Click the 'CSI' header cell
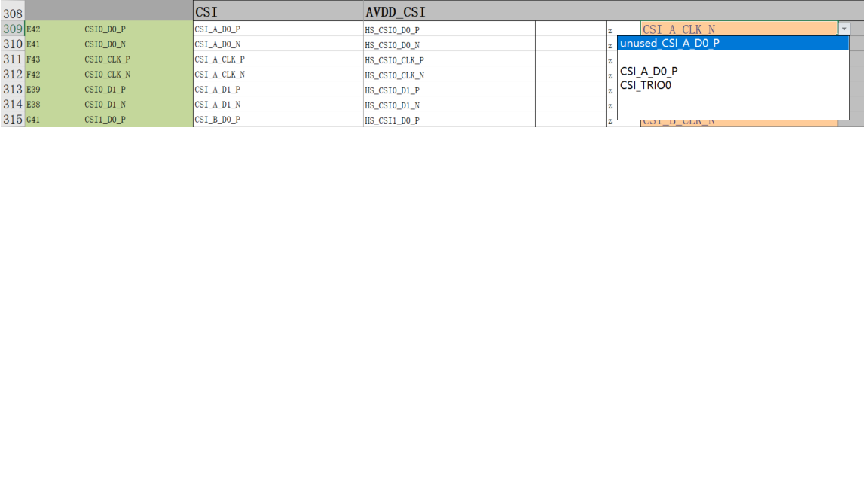The width and height of the screenshot is (868, 488). click(x=278, y=11)
